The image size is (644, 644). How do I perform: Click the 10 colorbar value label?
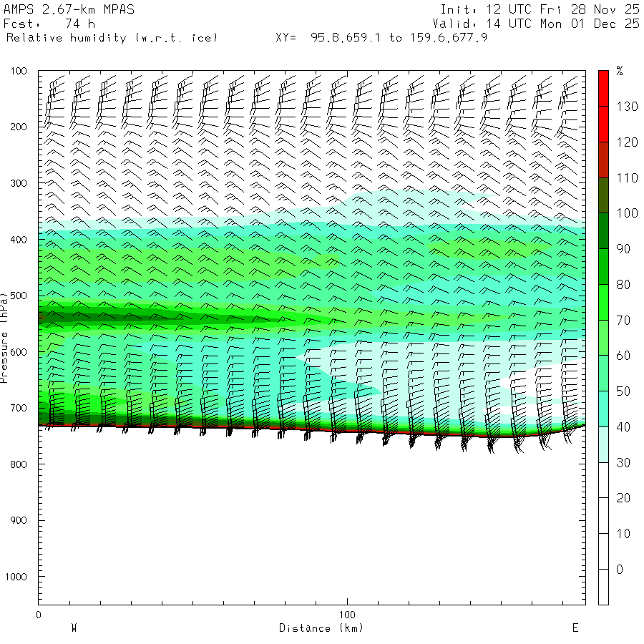tap(623, 534)
